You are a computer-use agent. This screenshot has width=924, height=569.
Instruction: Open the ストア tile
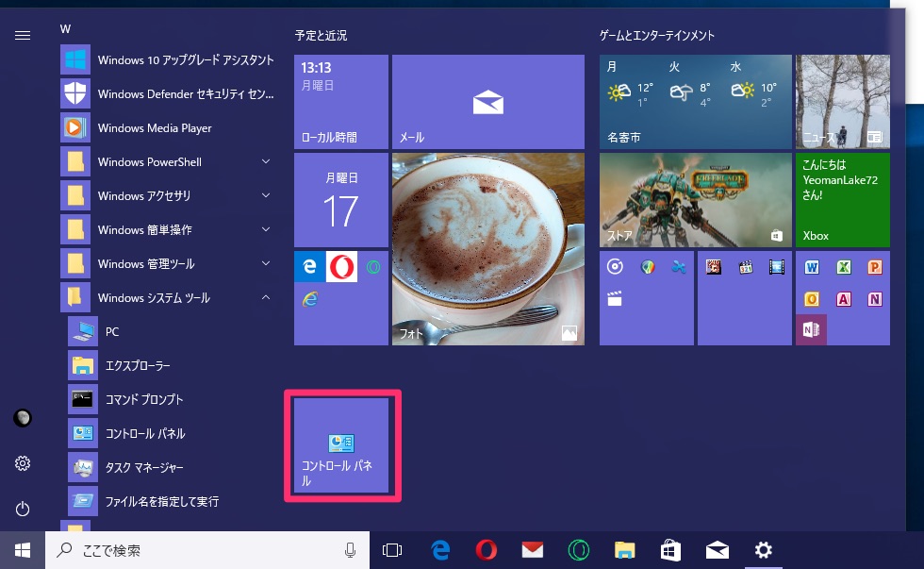click(696, 200)
